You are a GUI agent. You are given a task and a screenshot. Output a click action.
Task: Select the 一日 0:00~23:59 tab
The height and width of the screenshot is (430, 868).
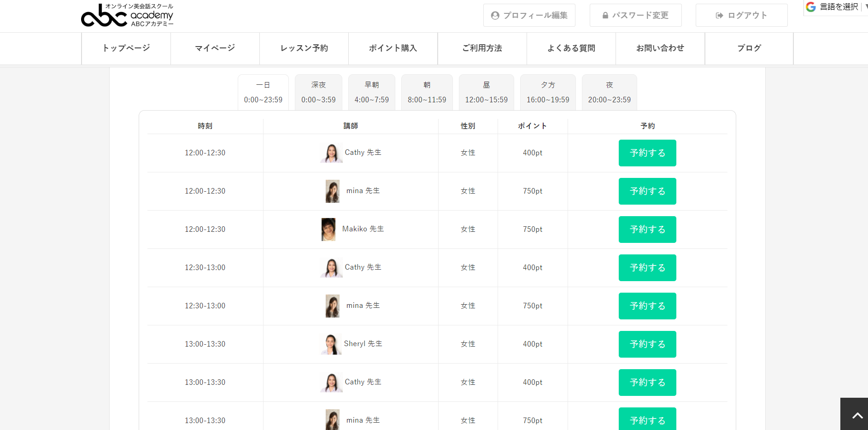click(x=263, y=92)
